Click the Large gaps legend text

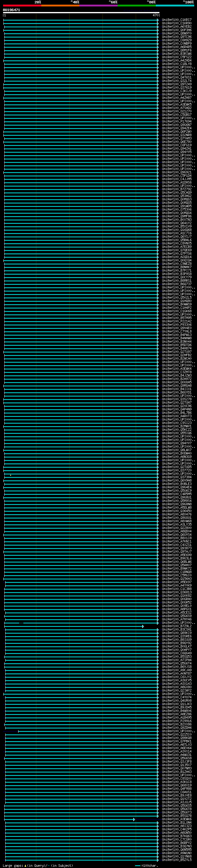coord(38,866)
